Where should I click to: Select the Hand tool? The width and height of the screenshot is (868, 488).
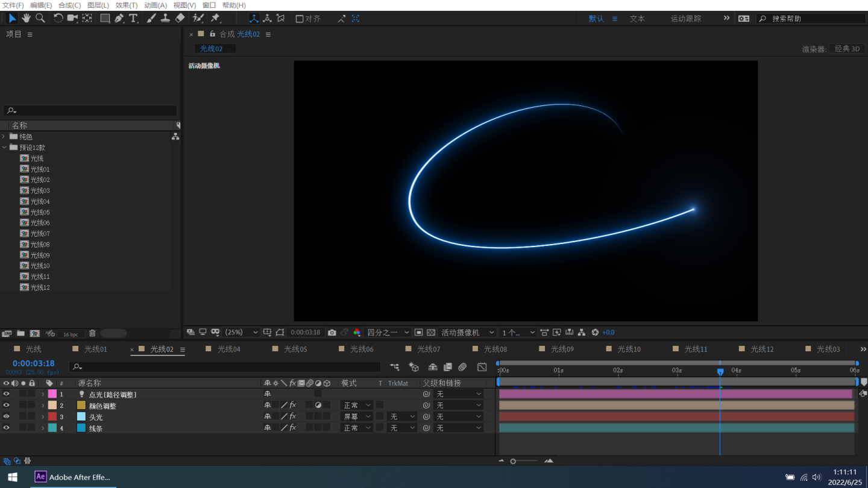pos(27,19)
